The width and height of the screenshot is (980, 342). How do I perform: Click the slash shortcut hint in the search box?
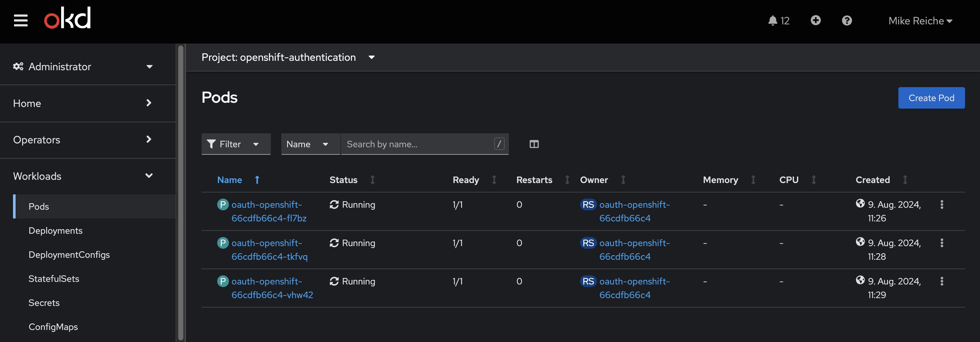point(499,144)
